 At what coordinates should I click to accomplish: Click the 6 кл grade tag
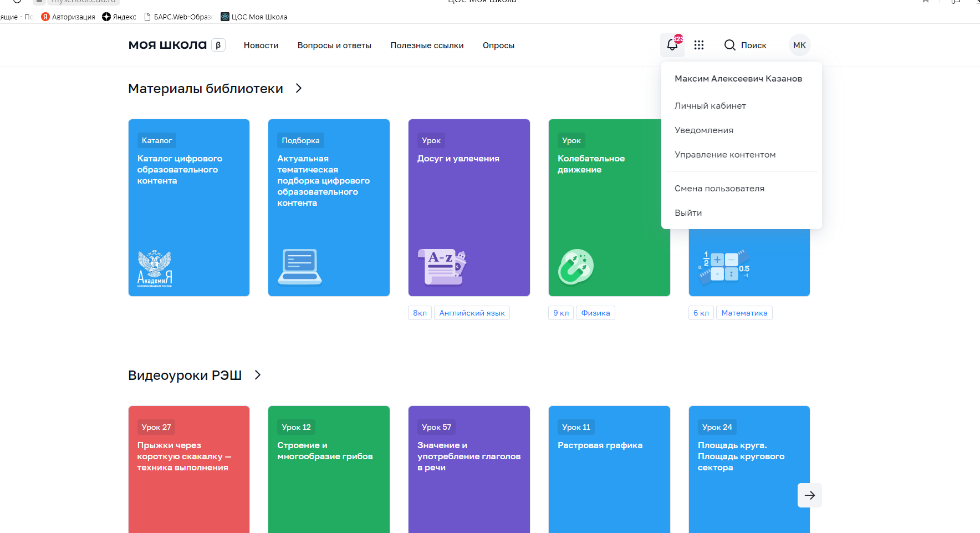[x=701, y=313]
